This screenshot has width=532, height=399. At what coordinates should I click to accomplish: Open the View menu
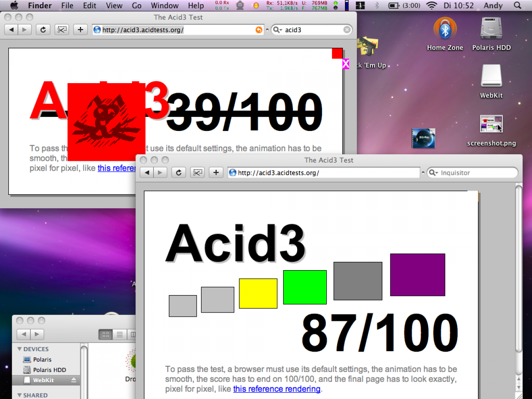tap(114, 5)
